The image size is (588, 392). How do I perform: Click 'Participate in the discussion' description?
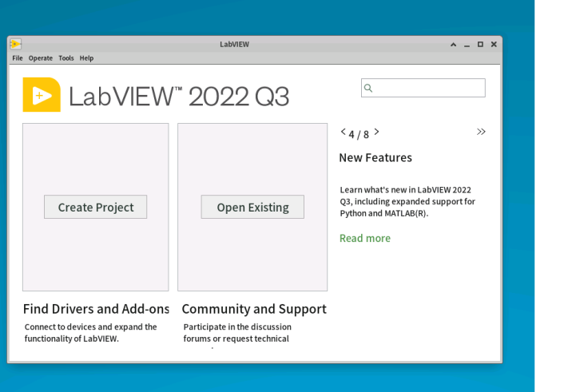click(237, 333)
